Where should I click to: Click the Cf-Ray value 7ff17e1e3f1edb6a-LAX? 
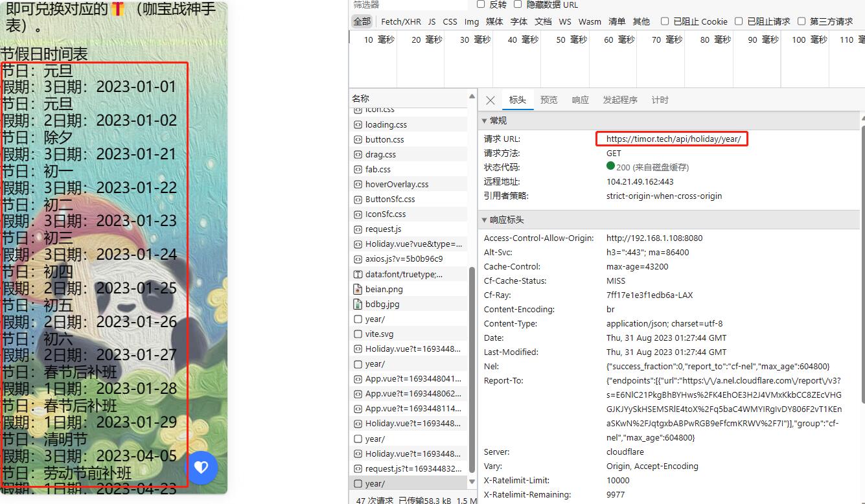pyautogui.click(x=649, y=295)
